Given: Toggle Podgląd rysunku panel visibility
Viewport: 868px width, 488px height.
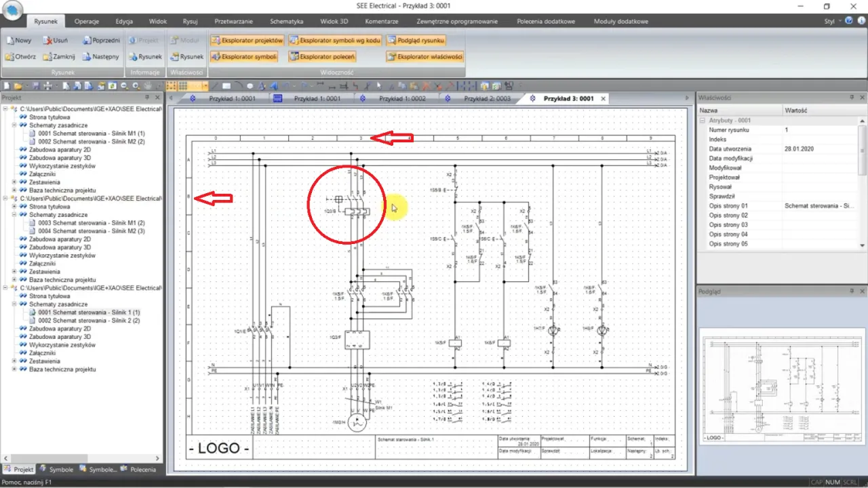Looking at the screenshot, I should [416, 41].
